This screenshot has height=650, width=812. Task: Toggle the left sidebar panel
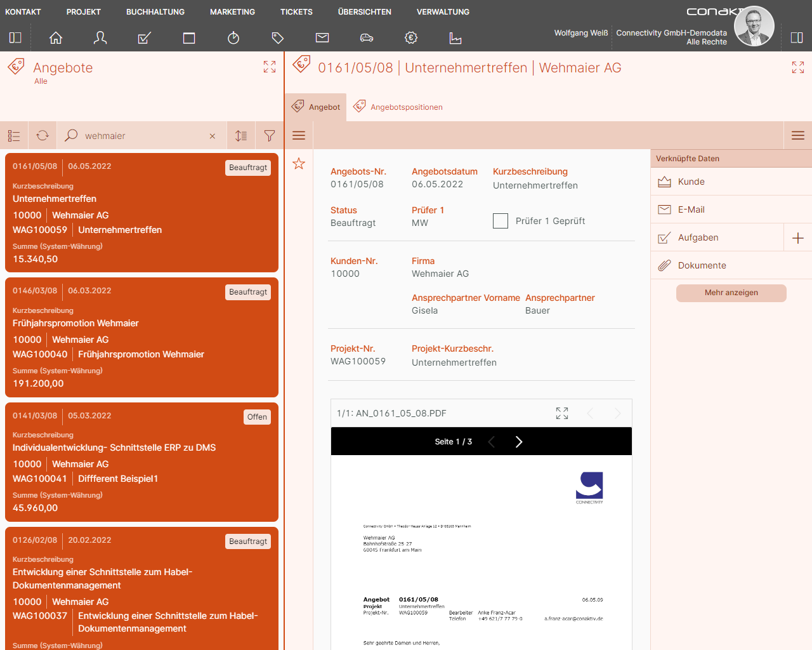[x=15, y=38]
